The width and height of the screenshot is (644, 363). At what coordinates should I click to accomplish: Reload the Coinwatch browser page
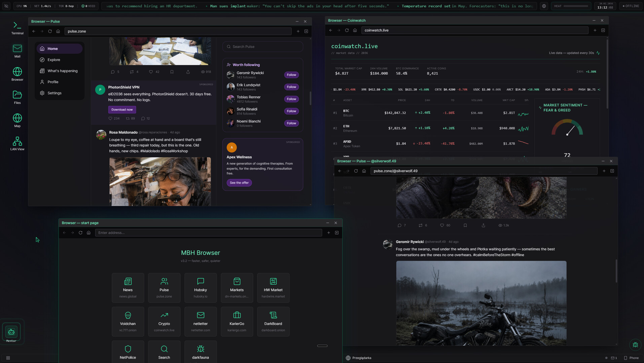(x=347, y=30)
